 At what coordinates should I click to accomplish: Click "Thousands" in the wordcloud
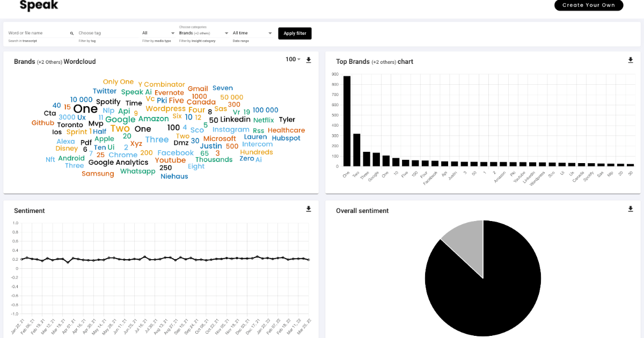pyautogui.click(x=214, y=160)
